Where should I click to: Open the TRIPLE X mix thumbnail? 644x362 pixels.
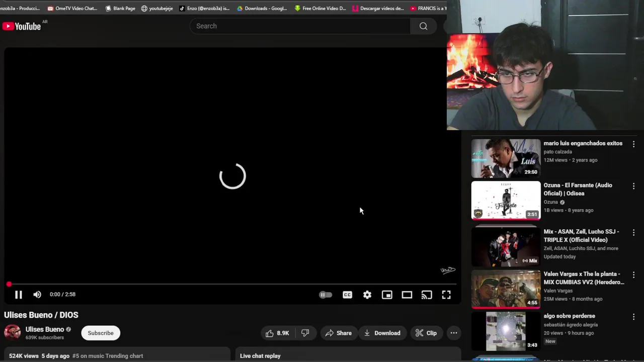pyautogui.click(x=506, y=246)
